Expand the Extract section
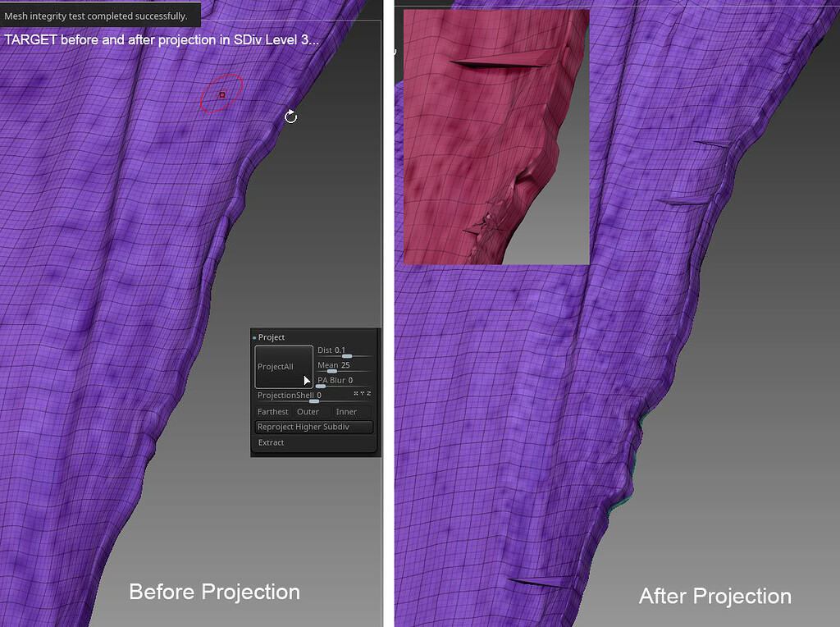This screenshot has height=627, width=840. (x=272, y=442)
